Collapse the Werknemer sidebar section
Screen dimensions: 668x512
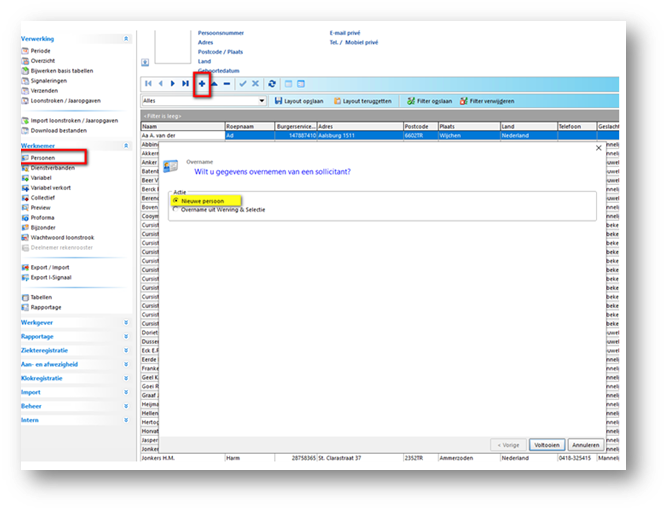[126, 146]
